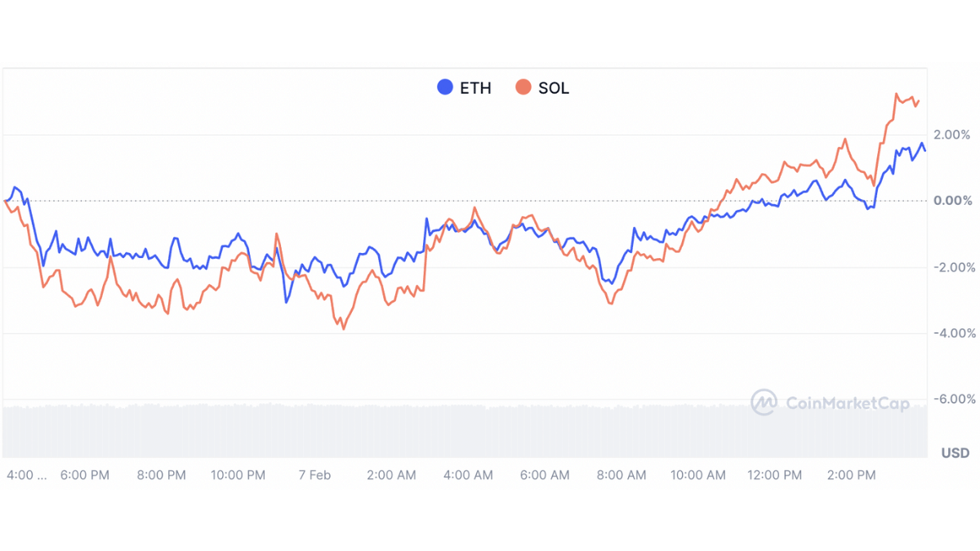Image resolution: width=980 pixels, height=551 pixels.
Task: Click the 0.00% baseline axis label
Action: point(953,201)
